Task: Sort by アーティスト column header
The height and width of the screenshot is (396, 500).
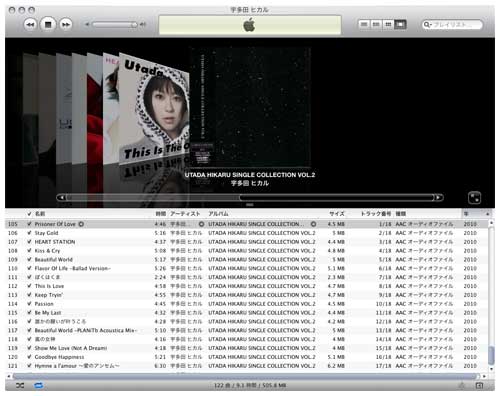Action: 185,214
